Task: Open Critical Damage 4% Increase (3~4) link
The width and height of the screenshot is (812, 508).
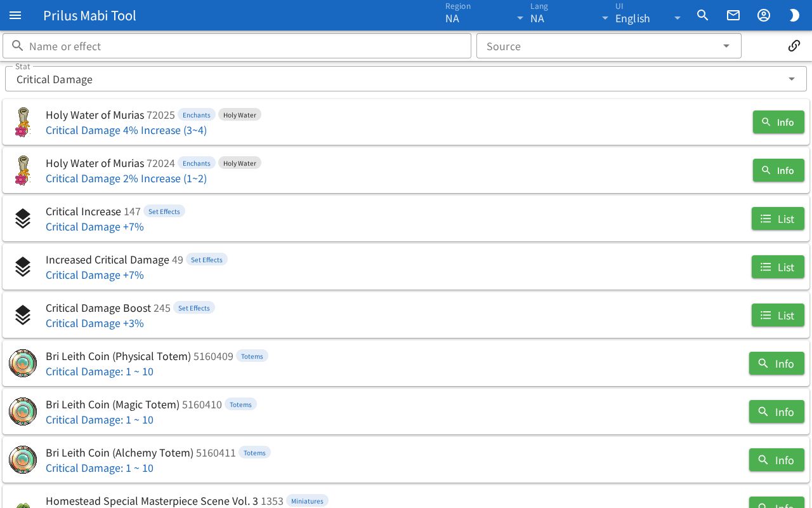Action: [x=126, y=130]
